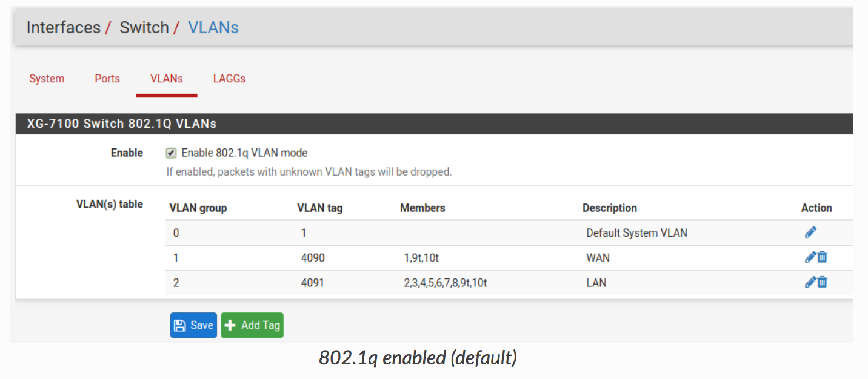Viewport: 868px width, 379px height.
Task: Toggle Enable 802.1q VLAN mode checkbox
Action: click(171, 153)
